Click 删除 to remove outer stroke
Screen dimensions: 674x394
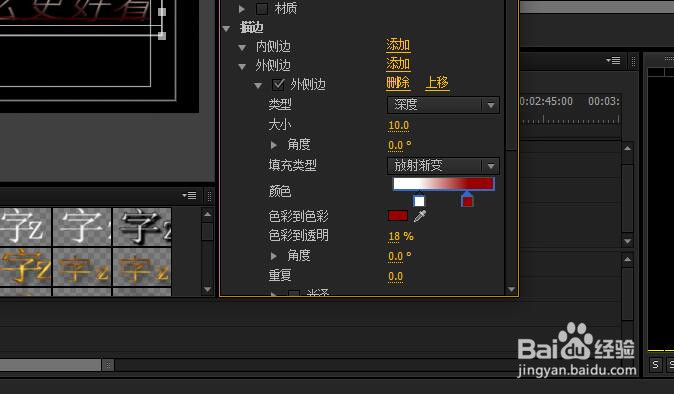click(x=398, y=82)
